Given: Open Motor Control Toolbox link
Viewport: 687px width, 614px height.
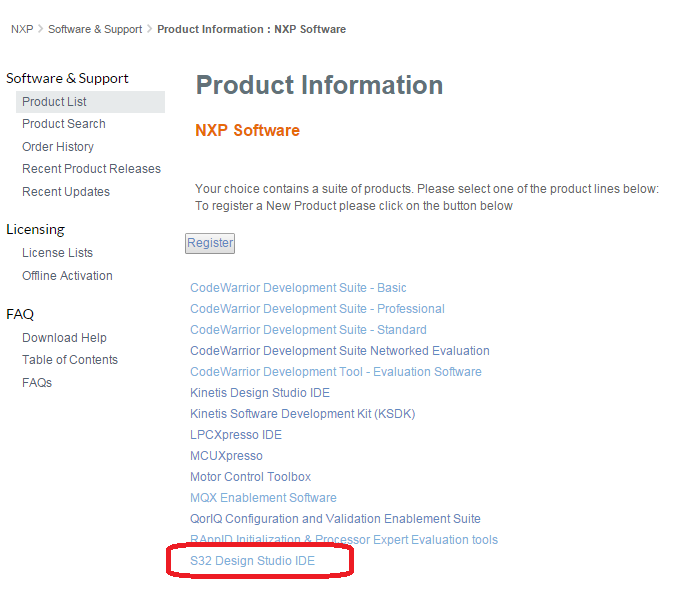Looking at the screenshot, I should [x=250, y=477].
